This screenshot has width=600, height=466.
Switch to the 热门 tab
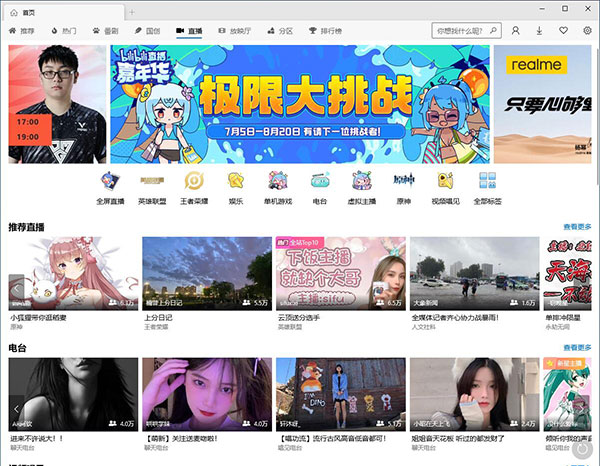[x=66, y=31]
